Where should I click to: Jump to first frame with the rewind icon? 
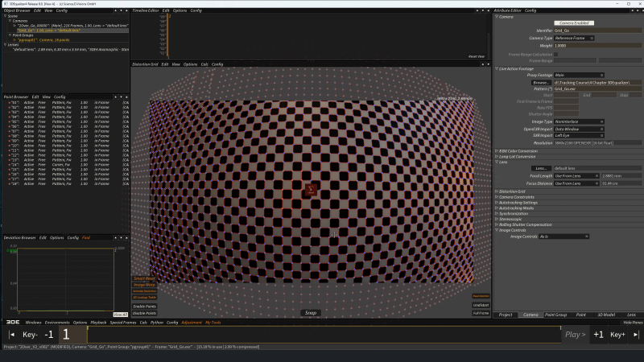[11, 334]
